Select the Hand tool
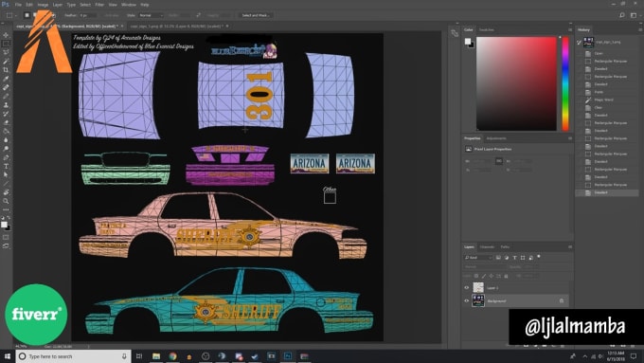This screenshot has width=644, height=363. click(x=6, y=192)
